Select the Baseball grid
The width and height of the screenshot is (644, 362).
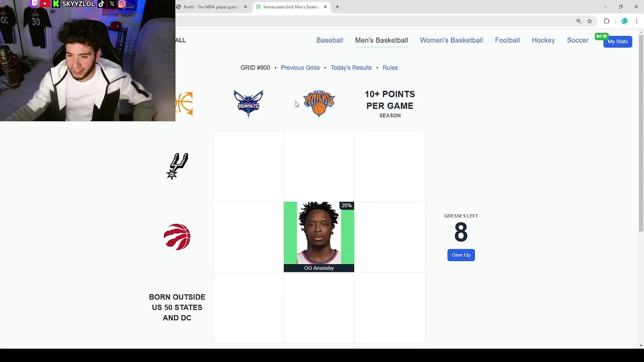pos(330,40)
